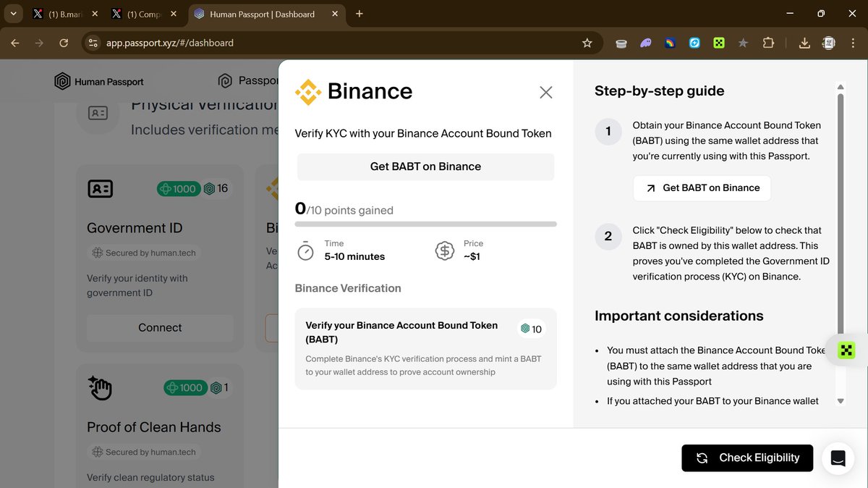
Task: Close the Human Passport Dashboard tab
Action: [x=334, y=14]
